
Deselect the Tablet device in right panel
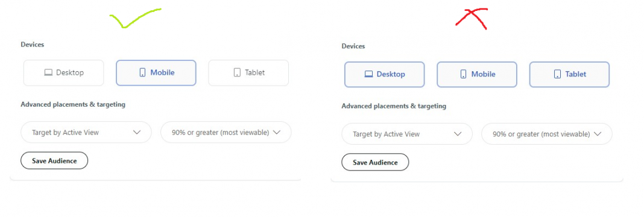pos(569,75)
